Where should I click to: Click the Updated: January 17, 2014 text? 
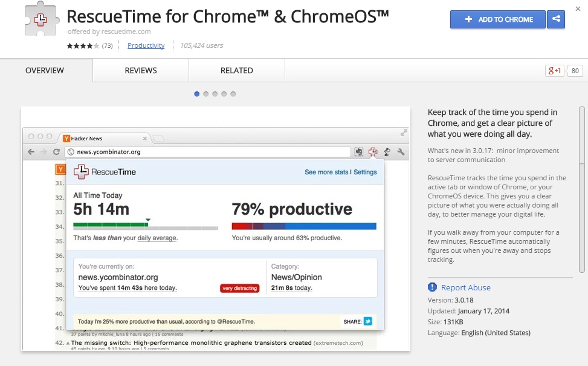[x=468, y=311]
